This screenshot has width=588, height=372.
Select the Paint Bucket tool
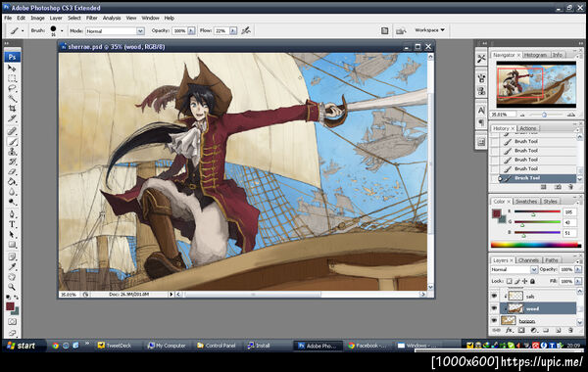12,182
